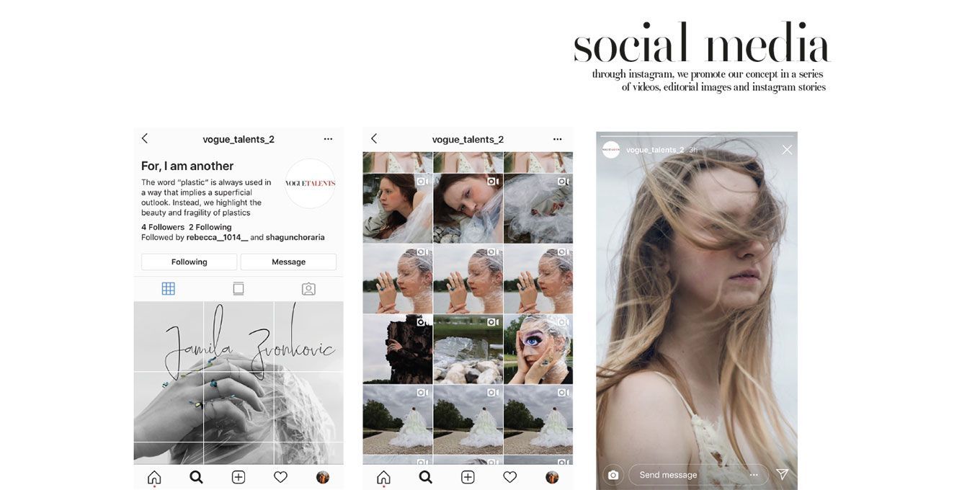This screenshot has width=980, height=490.
Task: Open the tagged photos tab
Action: (x=308, y=289)
